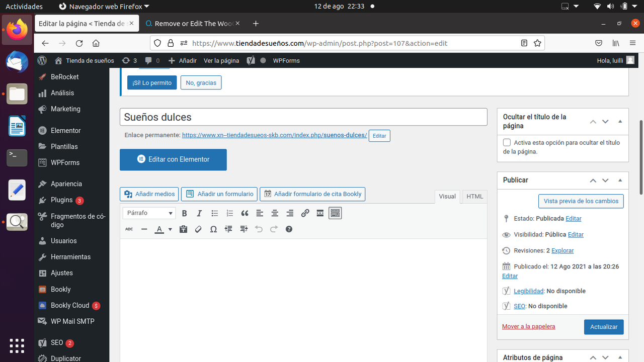Screen dimensions: 644x362
Task: Decrease paragraph indent
Action: tap(228, 229)
